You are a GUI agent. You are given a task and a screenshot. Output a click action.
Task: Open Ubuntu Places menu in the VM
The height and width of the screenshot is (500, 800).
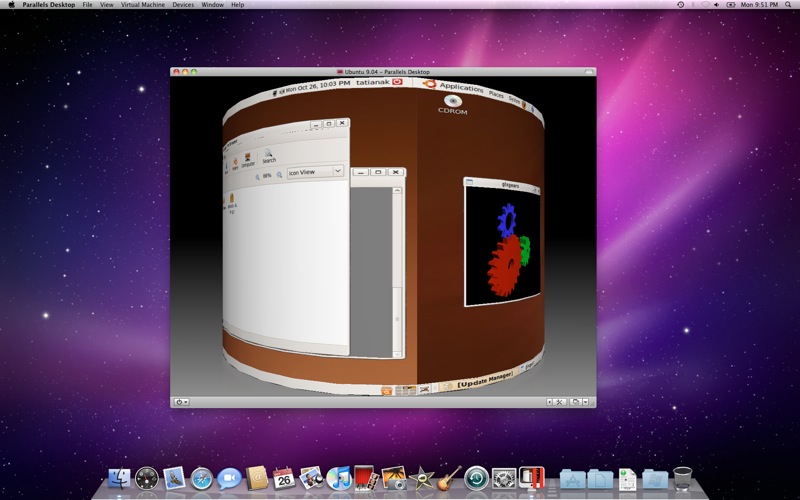[496, 95]
